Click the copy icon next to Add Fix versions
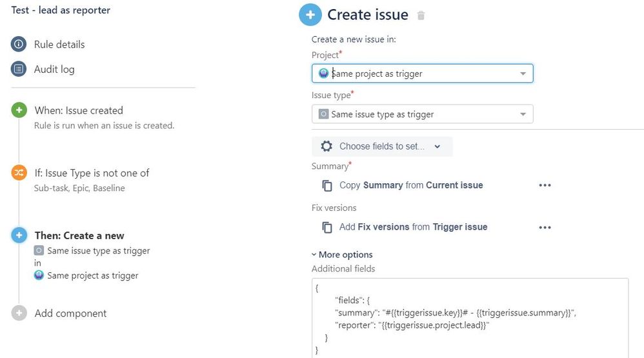Viewport: 644px width, 358px height. click(327, 227)
